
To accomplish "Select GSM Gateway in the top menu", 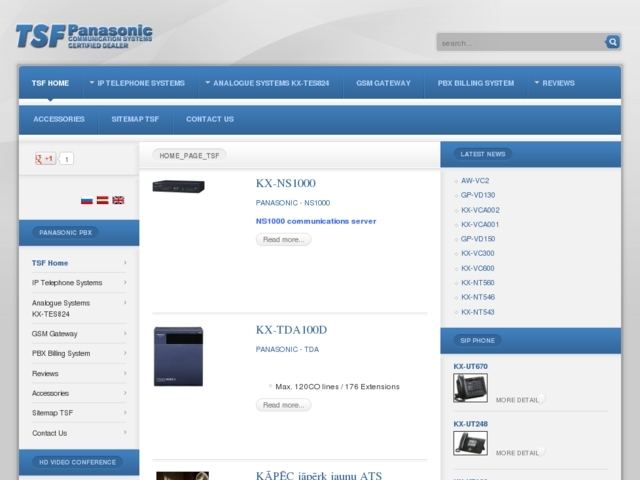I will pos(383,83).
